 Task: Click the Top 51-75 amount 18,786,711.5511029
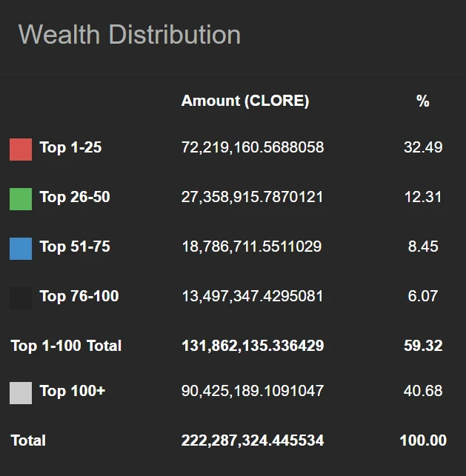(252, 247)
